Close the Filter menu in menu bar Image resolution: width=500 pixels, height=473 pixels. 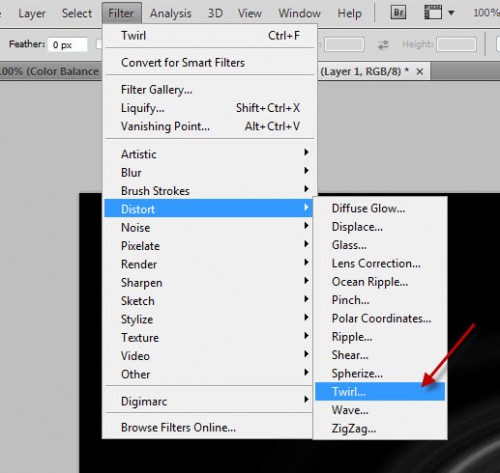122,13
